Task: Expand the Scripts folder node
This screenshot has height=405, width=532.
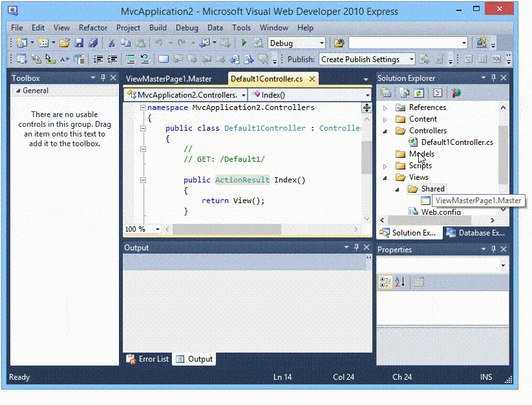Action: pos(385,166)
